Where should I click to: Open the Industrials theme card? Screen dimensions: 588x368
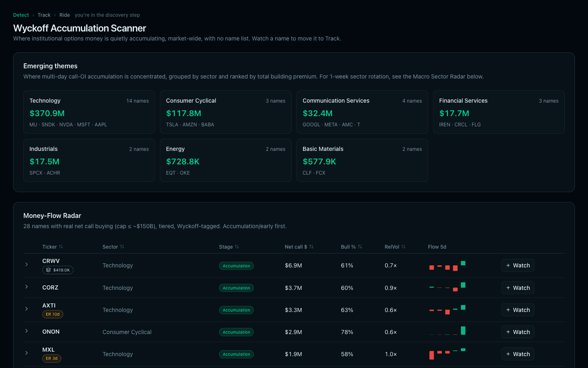[x=89, y=160]
